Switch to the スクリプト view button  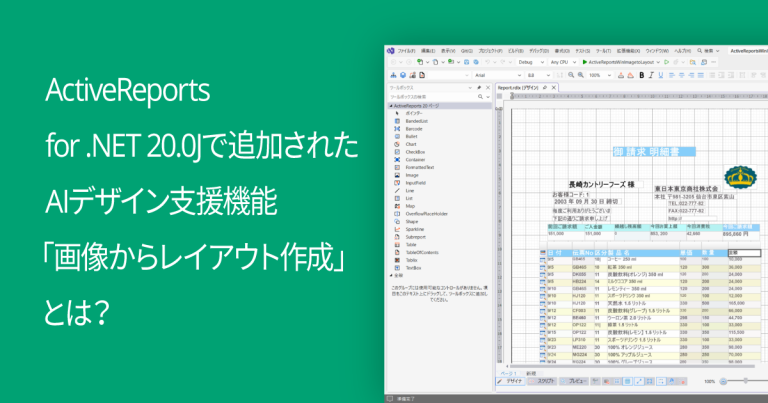(x=542, y=381)
